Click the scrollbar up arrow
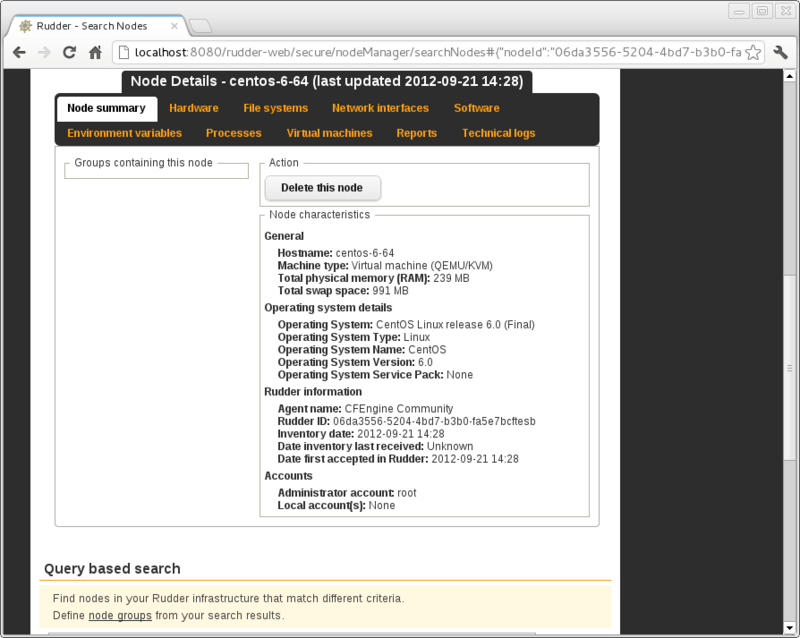This screenshot has height=638, width=800. 789,76
